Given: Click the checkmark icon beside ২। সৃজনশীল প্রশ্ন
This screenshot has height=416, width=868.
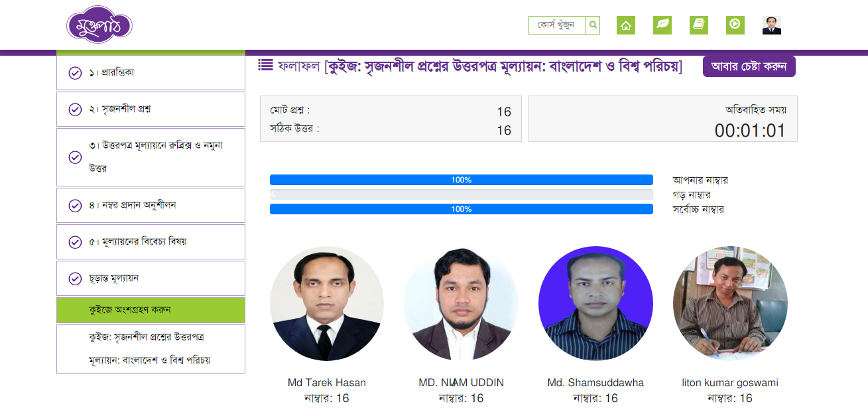Looking at the screenshot, I should point(75,109).
